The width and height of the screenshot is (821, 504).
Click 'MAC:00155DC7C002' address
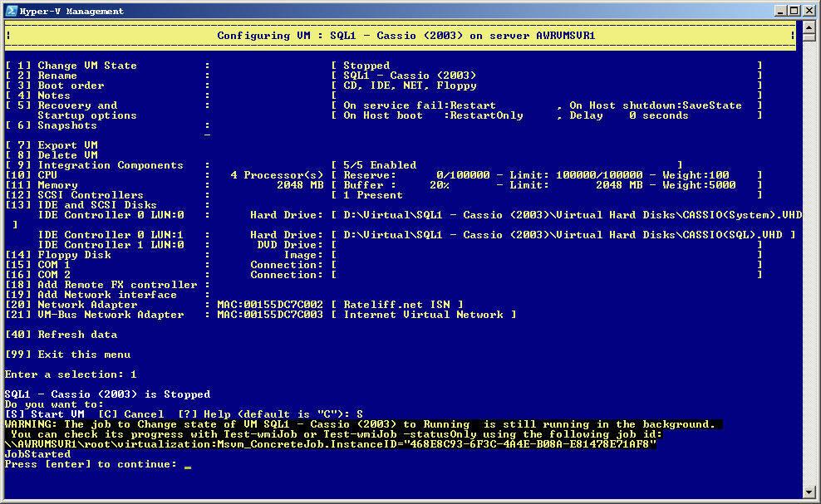(270, 304)
